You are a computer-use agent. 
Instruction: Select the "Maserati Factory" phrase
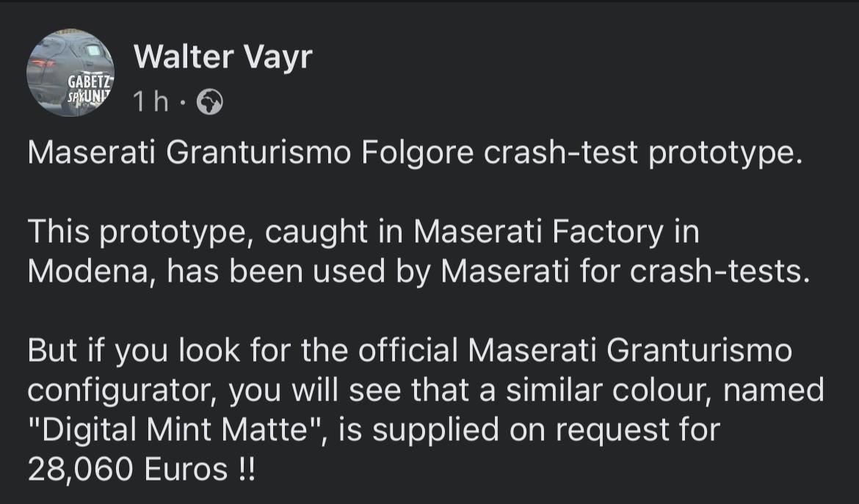(x=537, y=232)
